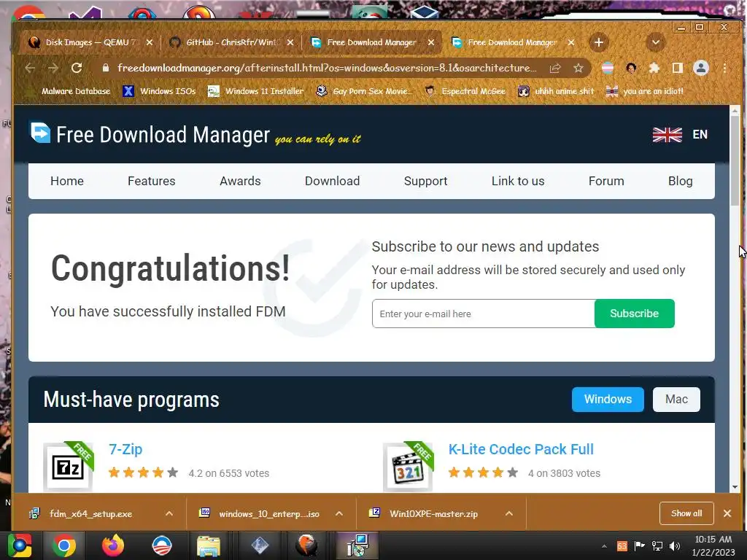The width and height of the screenshot is (747, 560).
Task: Open a new browser tab
Action: click(x=599, y=42)
